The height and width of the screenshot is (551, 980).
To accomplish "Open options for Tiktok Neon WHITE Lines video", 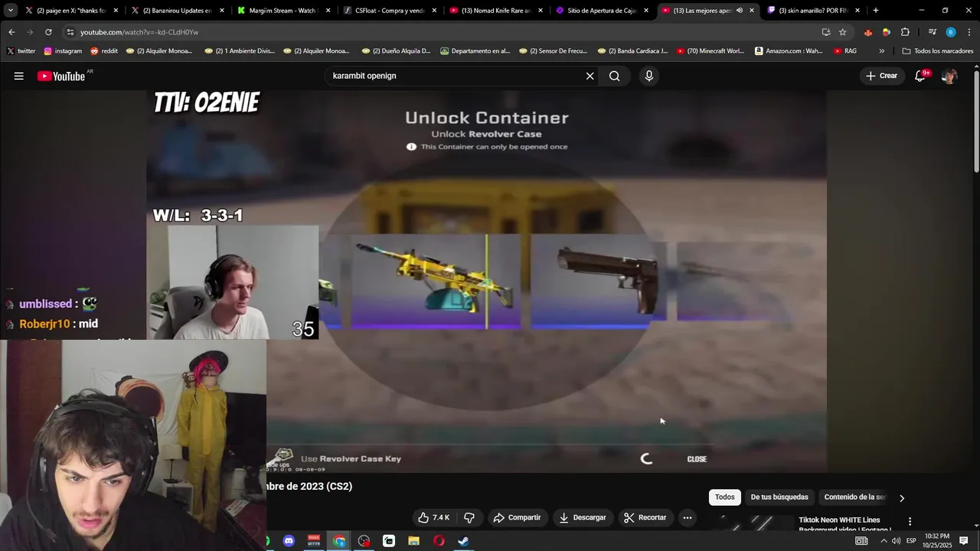I will [x=910, y=521].
